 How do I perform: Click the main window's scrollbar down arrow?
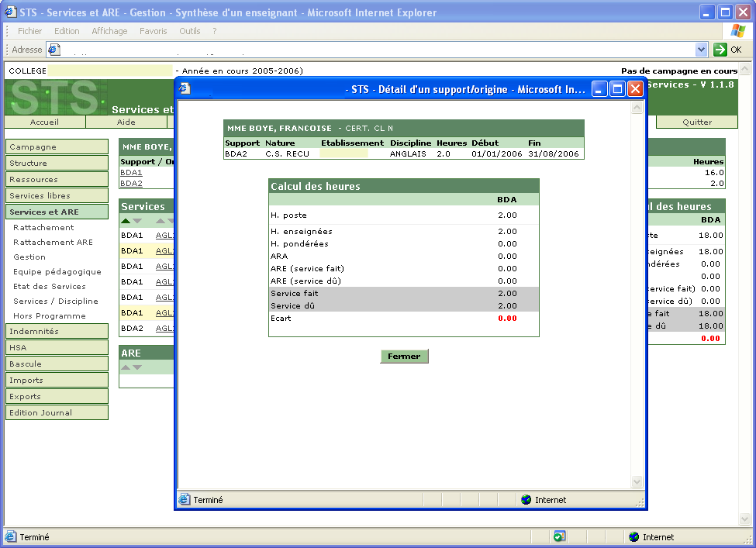click(x=745, y=519)
